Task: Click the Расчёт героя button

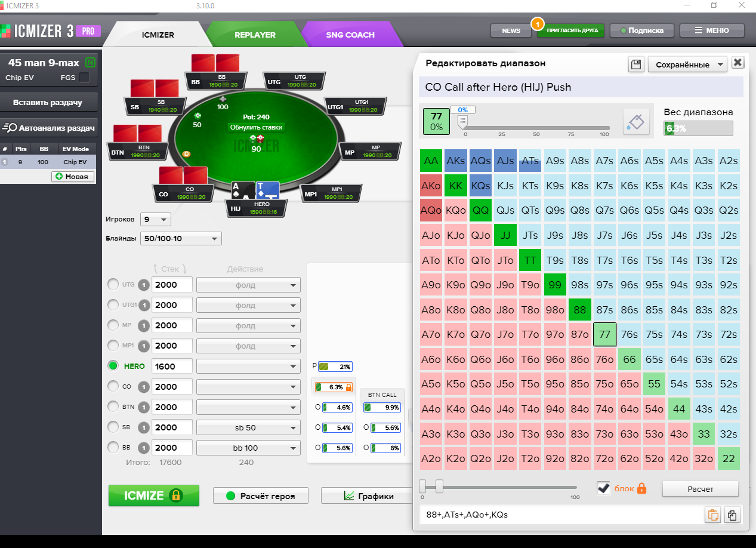Action: point(261,496)
